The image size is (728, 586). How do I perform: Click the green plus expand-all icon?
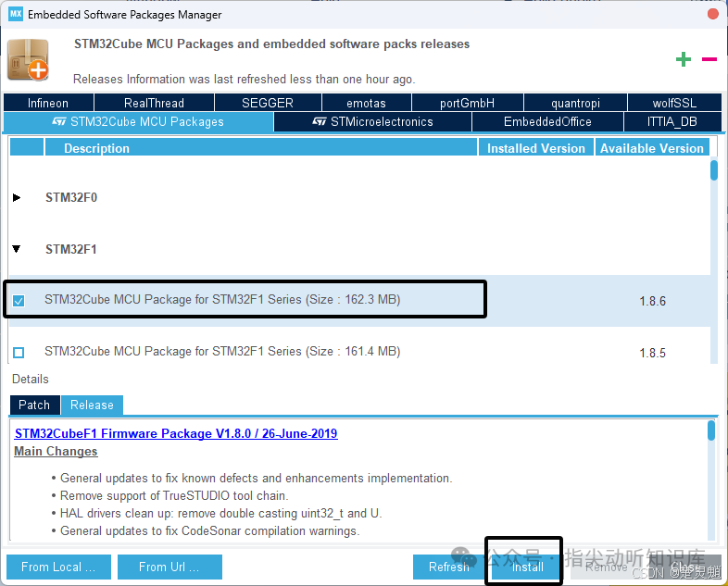[x=683, y=59]
